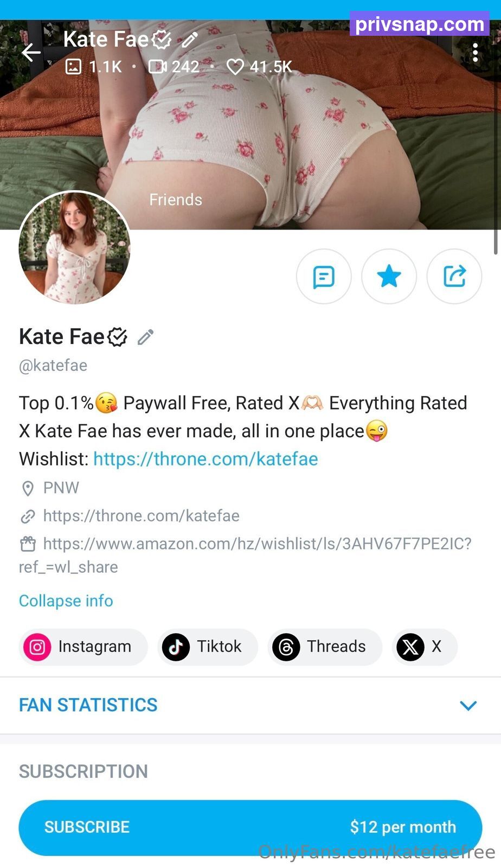Open the Tiktok social button
Screen dimensions: 501x868
[x=208, y=647]
